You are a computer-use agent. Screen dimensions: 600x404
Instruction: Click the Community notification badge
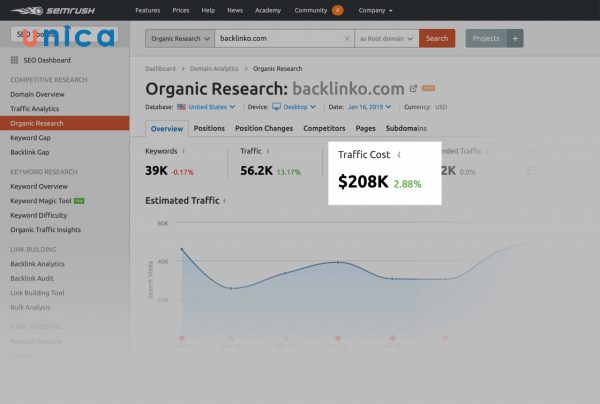click(x=338, y=10)
